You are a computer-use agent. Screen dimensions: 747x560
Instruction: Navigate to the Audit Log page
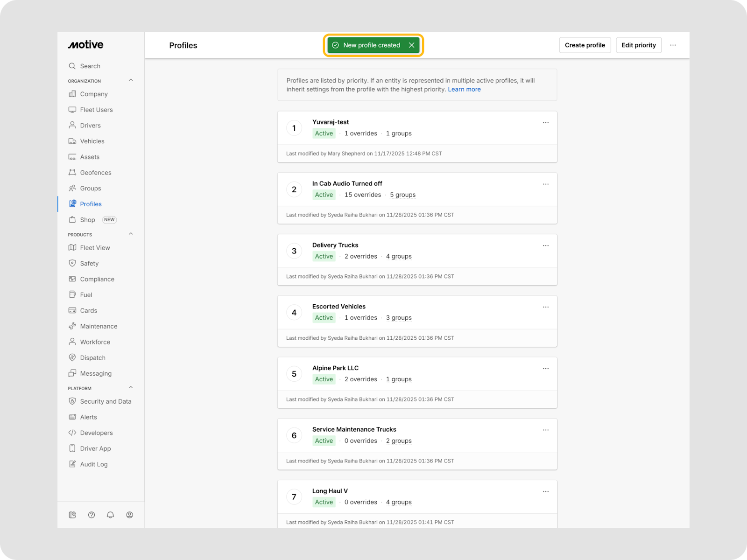coord(93,464)
